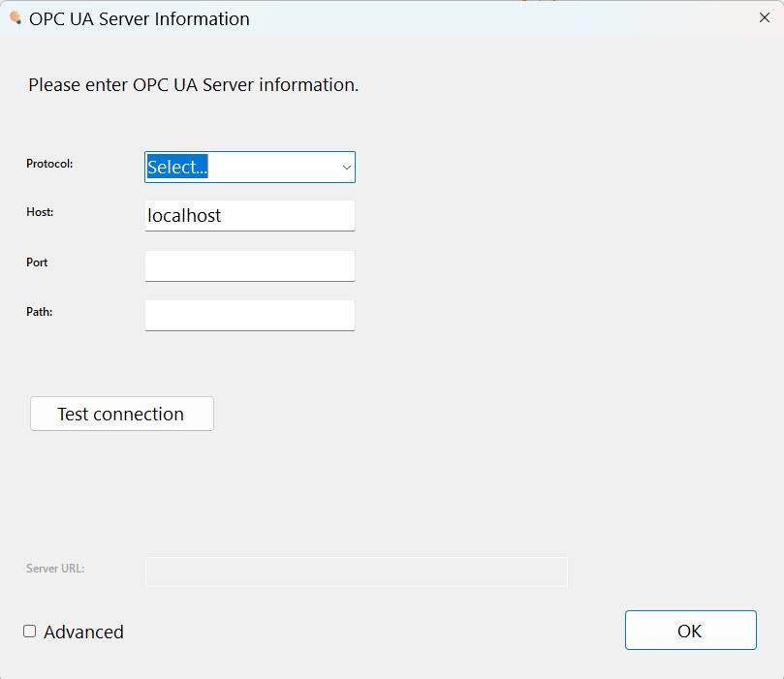Screen dimensions: 784x679
Task: Click the "OPC UA Server Information" title text
Action: (x=140, y=19)
